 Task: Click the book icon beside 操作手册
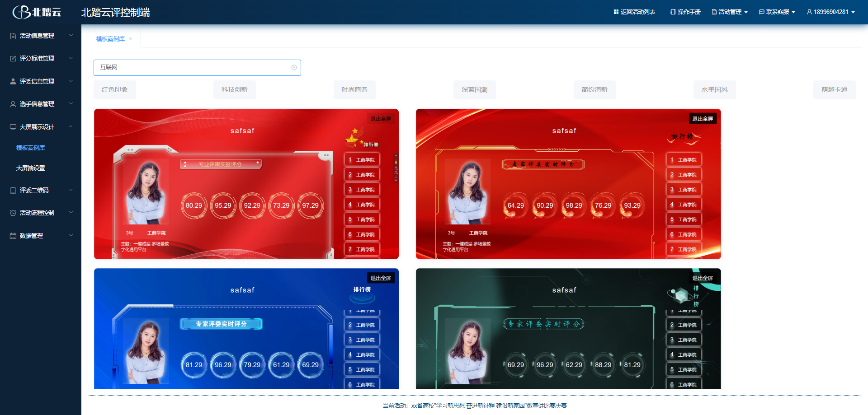tap(673, 12)
